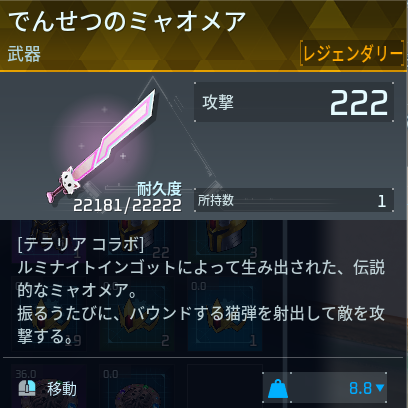Click the item title でんせつのミャオメア
Screen dimensions: 408x408
(x=127, y=21)
